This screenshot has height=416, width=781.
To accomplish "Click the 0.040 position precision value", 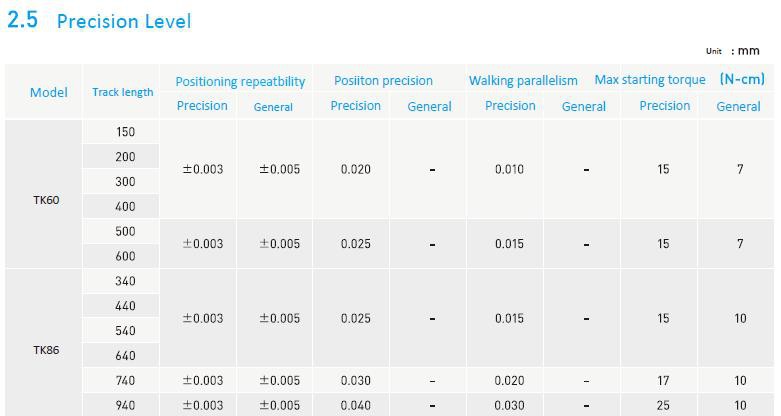I will pyautogui.click(x=355, y=406).
